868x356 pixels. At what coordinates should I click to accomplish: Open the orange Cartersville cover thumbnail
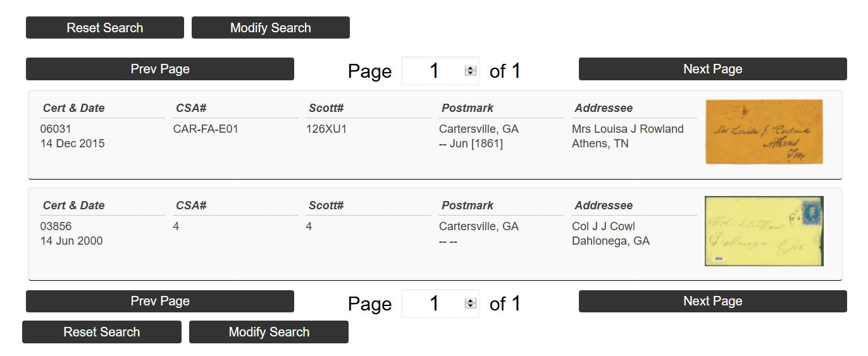764,132
